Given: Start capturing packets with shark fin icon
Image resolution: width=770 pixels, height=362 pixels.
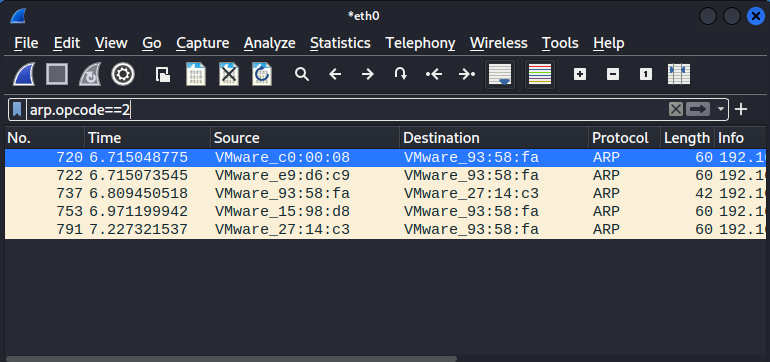Looking at the screenshot, I should click(x=24, y=75).
